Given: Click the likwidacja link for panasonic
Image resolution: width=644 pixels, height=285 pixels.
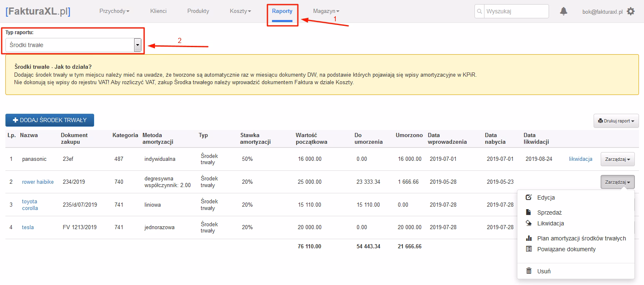Looking at the screenshot, I should click(580, 159).
